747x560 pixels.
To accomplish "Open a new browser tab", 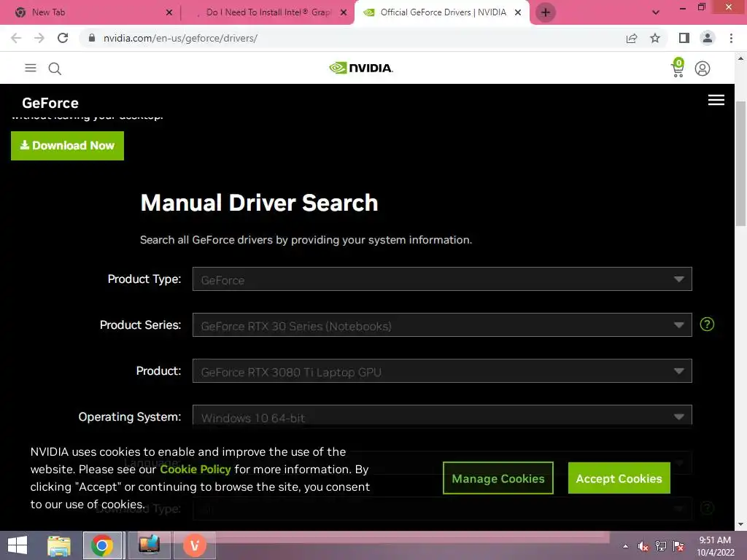I will pos(546,12).
